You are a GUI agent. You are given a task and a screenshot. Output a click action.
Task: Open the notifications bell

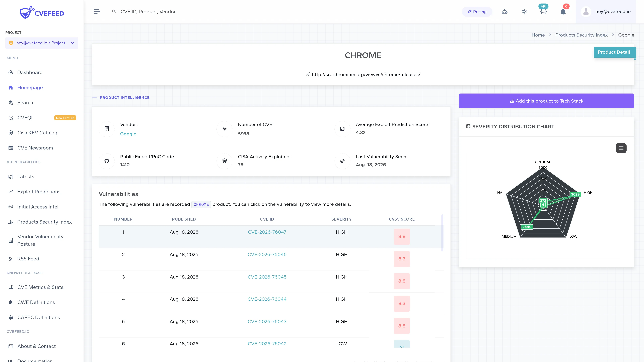click(x=563, y=12)
